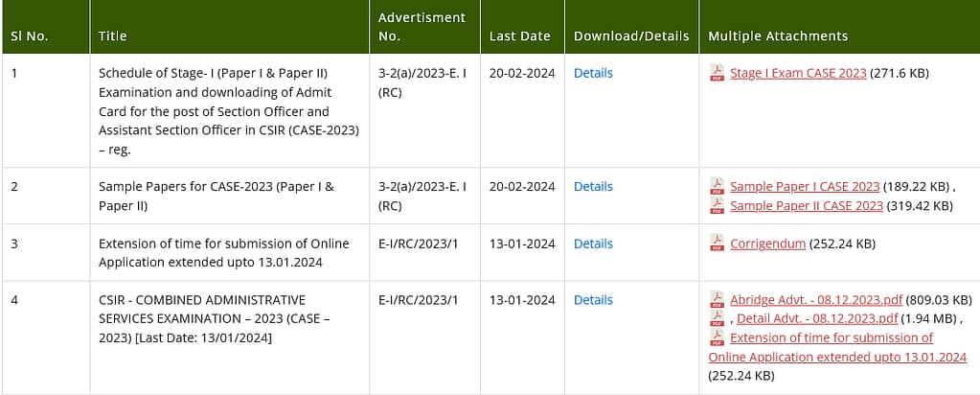Click PDF icon beside Abridge Advt. - 08.12.2023.pdf

point(717,300)
